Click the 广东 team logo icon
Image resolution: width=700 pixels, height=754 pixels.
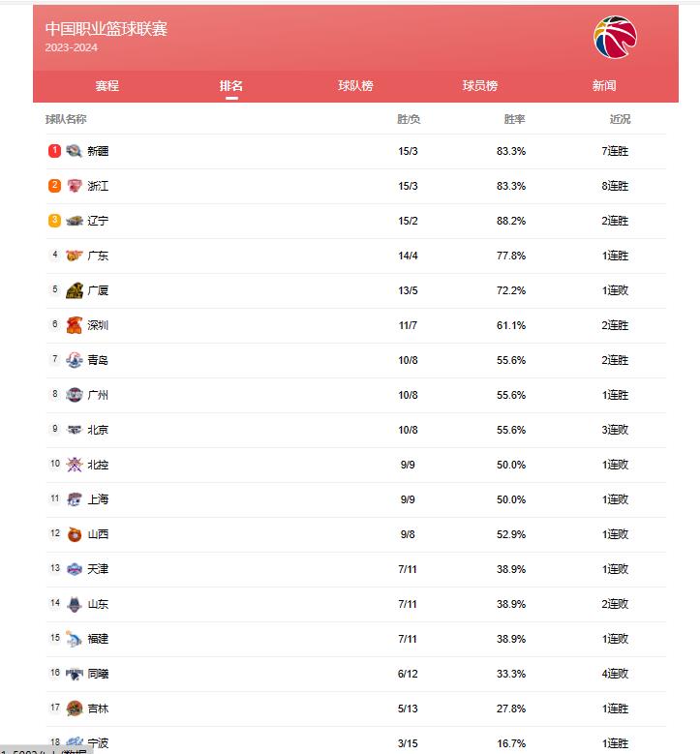[x=75, y=256]
